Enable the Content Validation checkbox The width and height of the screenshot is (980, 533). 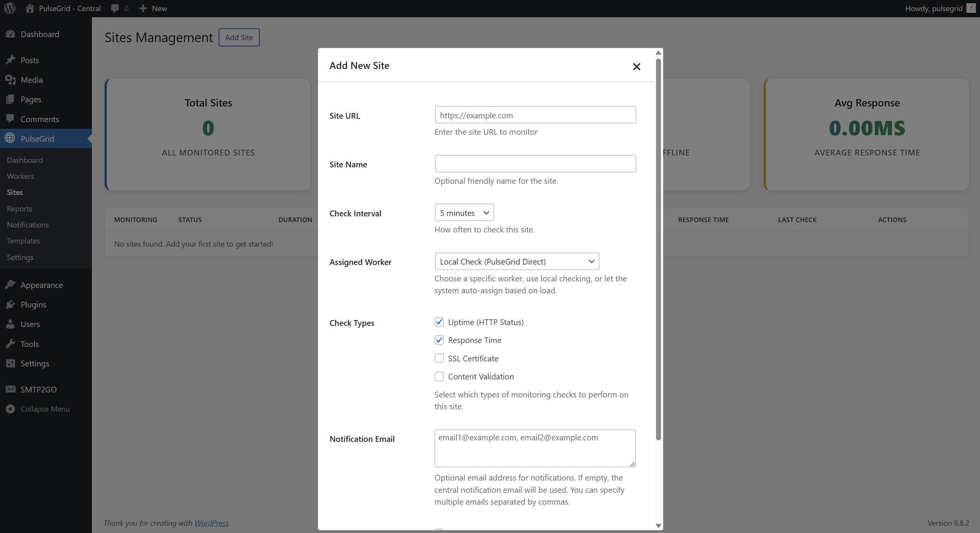click(x=439, y=376)
